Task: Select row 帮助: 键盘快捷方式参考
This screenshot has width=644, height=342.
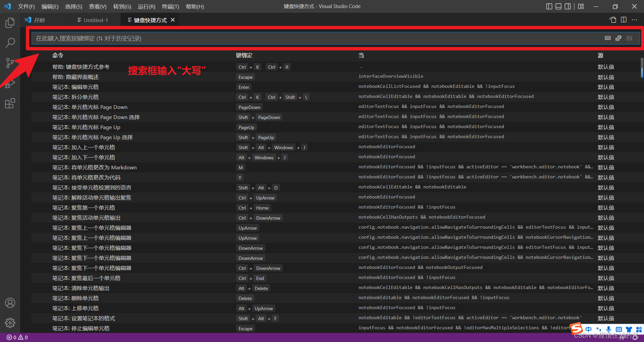Action: [336, 67]
